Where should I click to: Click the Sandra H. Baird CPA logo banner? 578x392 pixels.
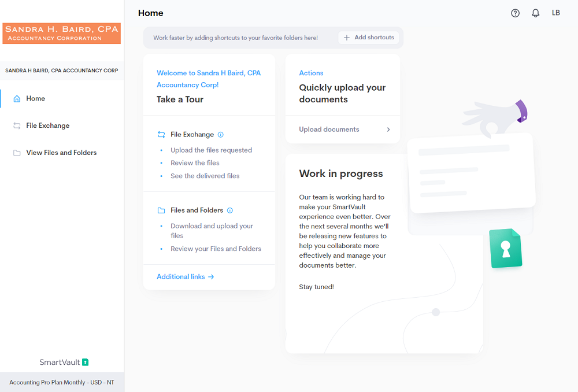pyautogui.click(x=62, y=33)
